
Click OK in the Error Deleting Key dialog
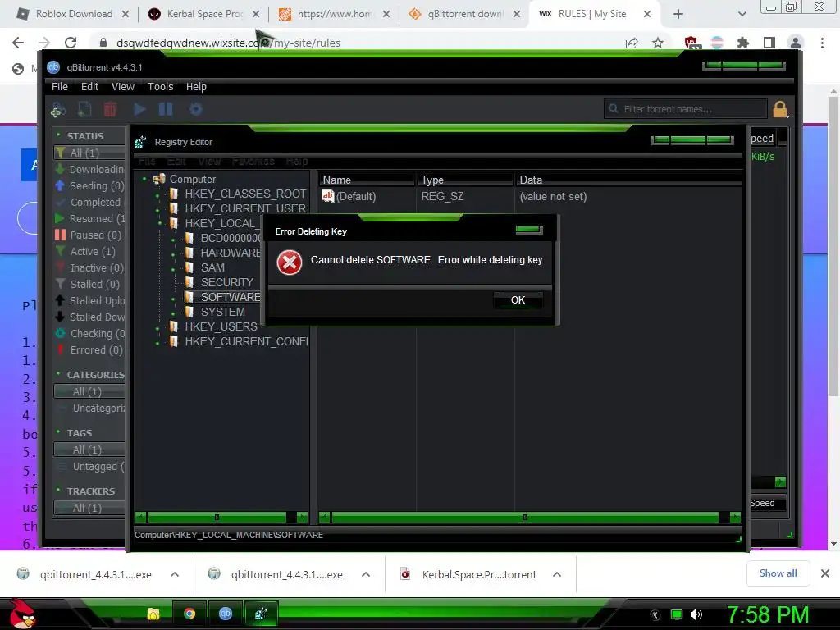[x=518, y=300]
